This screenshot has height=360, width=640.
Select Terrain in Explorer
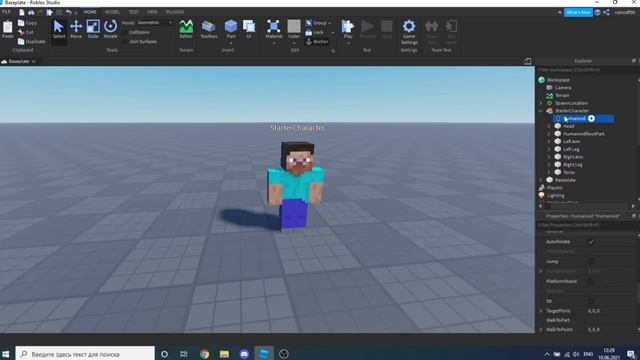(x=562, y=96)
